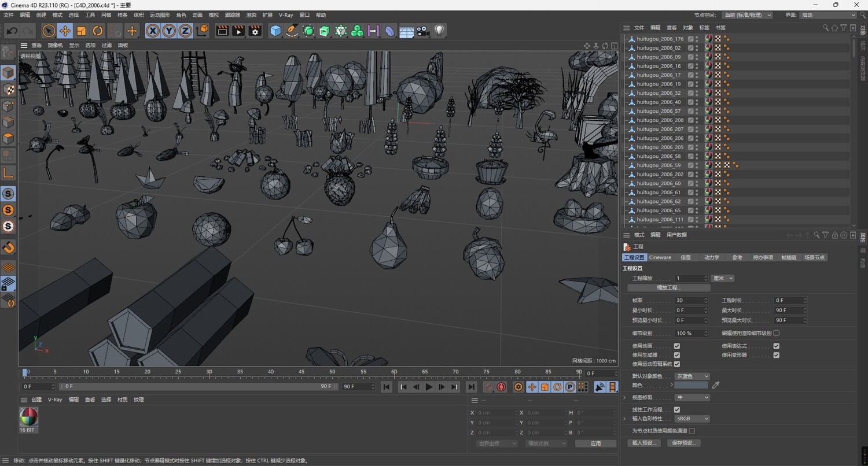Pick color with the eyedropper icon
The height and width of the screenshot is (466, 868).
click(716, 385)
